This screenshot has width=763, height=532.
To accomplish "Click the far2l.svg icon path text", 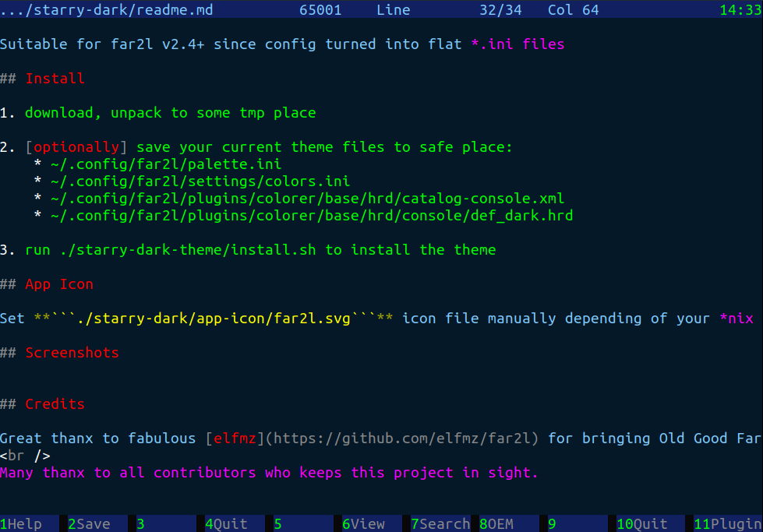I will tap(214, 319).
